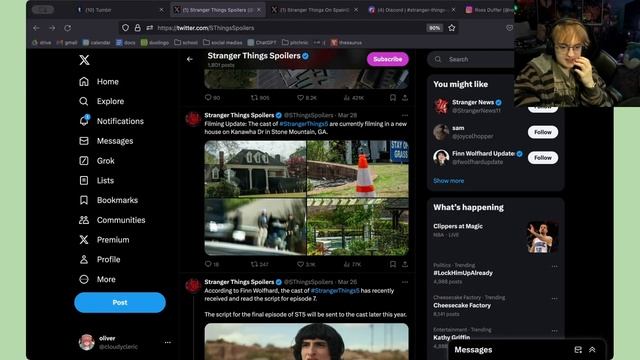The width and height of the screenshot is (640, 360).
Task: Switch to the Discord tab
Action: coord(412,10)
